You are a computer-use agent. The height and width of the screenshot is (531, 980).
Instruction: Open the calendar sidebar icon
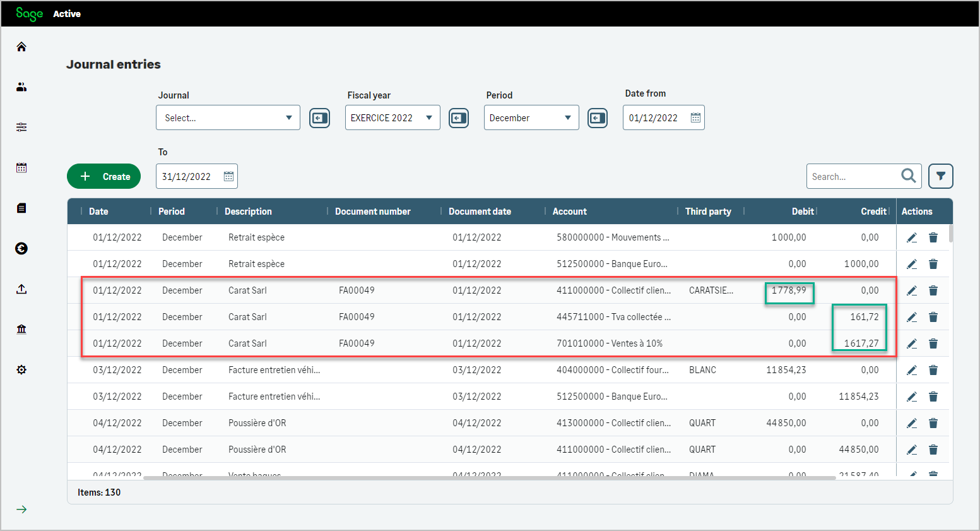click(x=21, y=168)
